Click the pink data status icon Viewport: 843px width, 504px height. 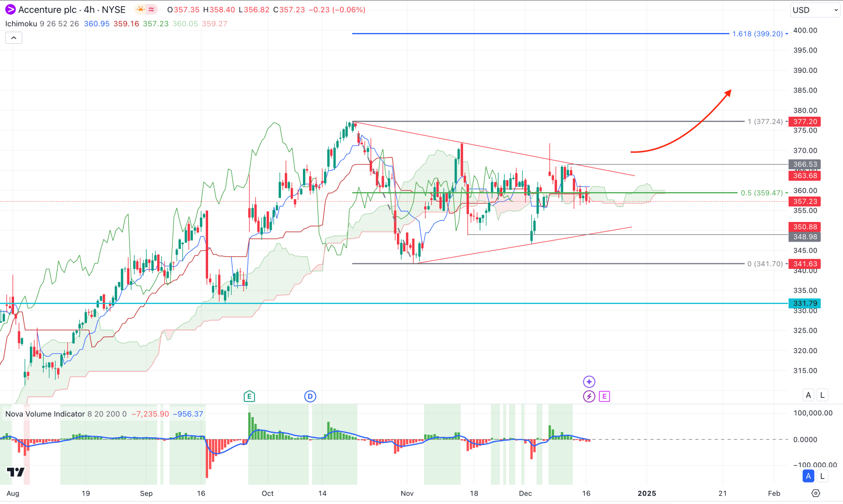(x=151, y=9)
